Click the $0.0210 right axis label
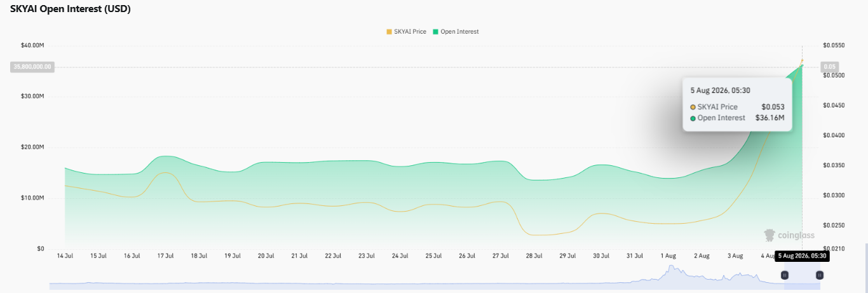This screenshot has height=293, width=868. pos(833,249)
